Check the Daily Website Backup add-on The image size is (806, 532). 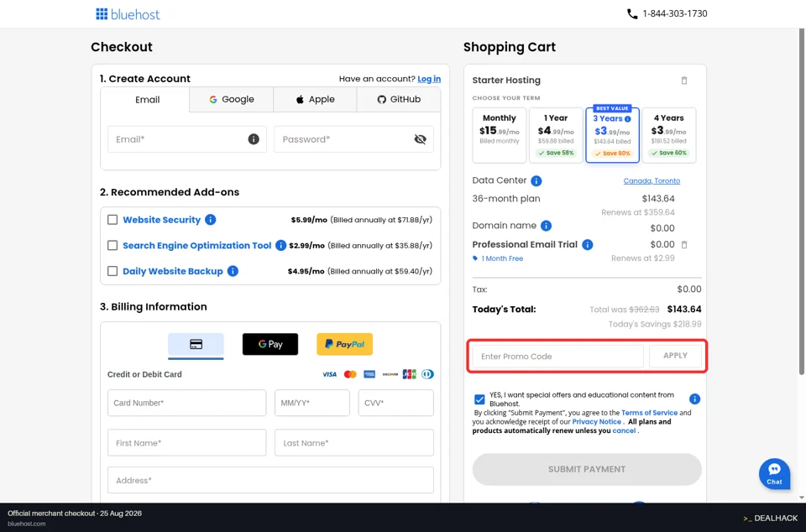click(x=113, y=271)
